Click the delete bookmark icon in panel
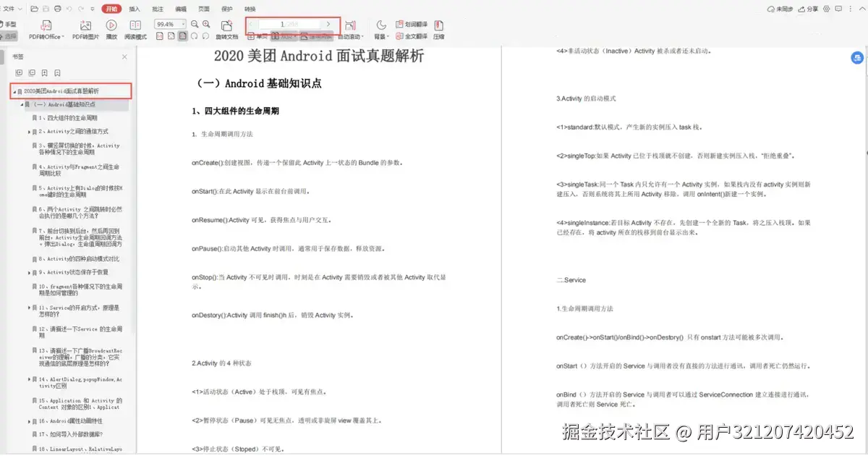Image resolution: width=868 pixels, height=456 pixels. tap(57, 73)
